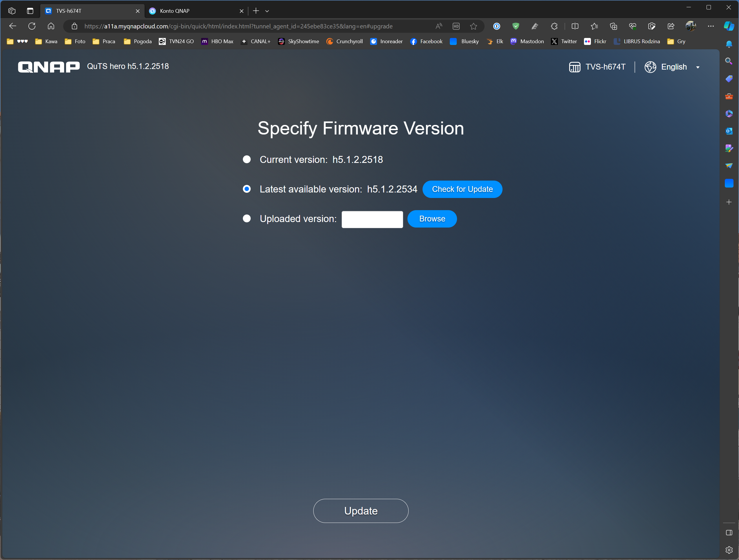The height and width of the screenshot is (560, 739).
Task: Open the Praca bookmarks folder
Action: point(104,41)
